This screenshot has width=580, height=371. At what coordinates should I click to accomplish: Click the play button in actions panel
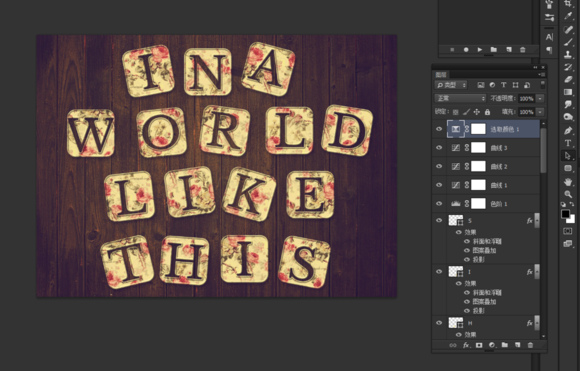pyautogui.click(x=480, y=49)
